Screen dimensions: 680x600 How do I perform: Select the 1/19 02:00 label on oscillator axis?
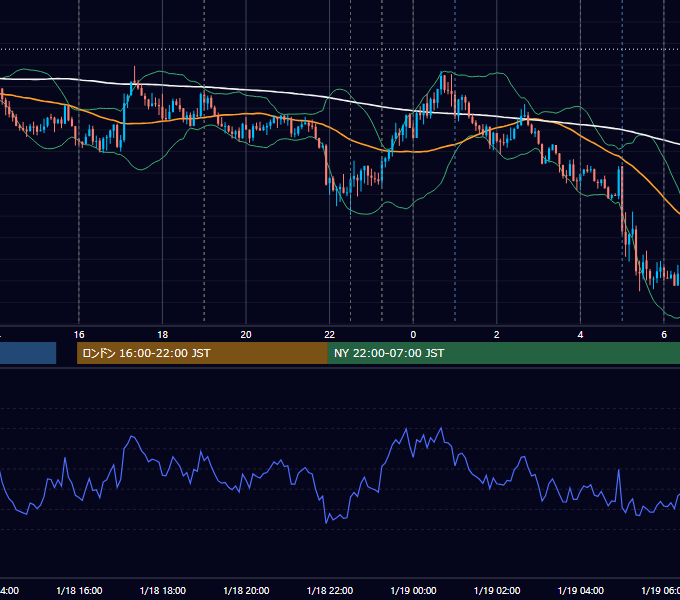tap(497, 590)
